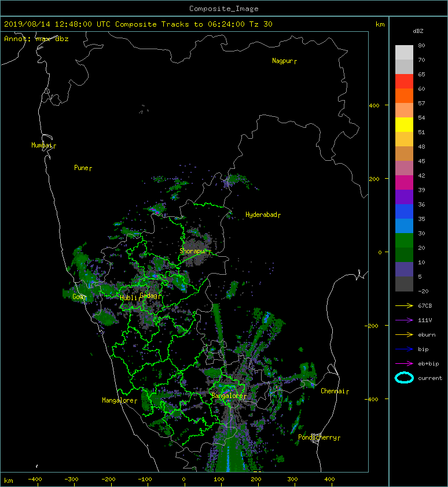This screenshot has width=448, height=487.
Task: Click the 'current' legend label text
Action: (430, 378)
